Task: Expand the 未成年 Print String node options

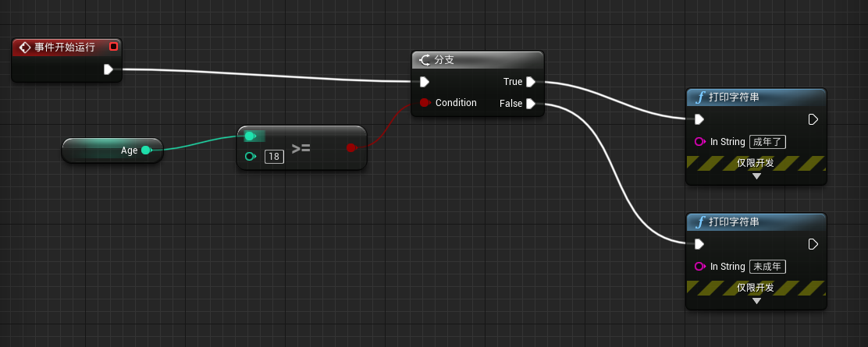Action: 756,301
